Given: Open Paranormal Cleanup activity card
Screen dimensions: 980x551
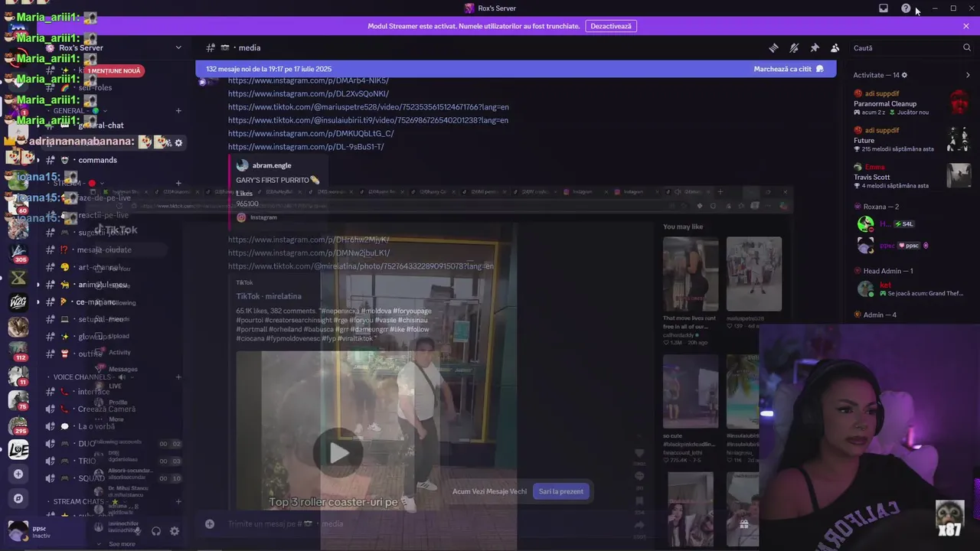Looking at the screenshot, I should (911, 103).
